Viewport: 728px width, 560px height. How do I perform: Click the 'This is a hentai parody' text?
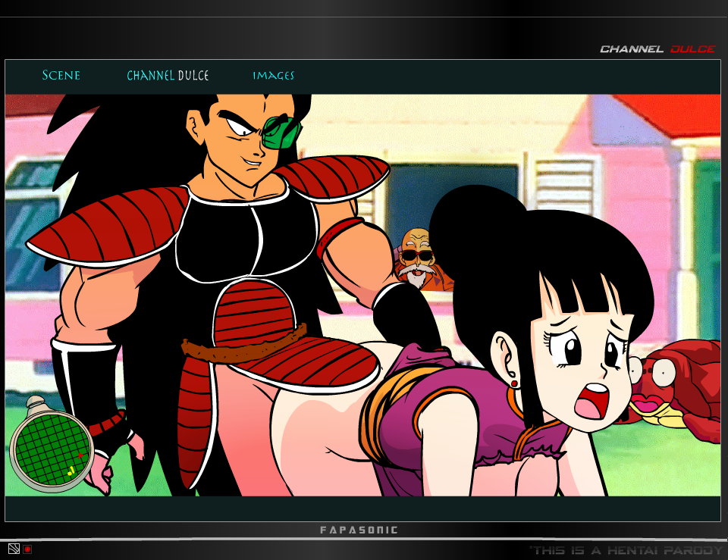pos(627,550)
